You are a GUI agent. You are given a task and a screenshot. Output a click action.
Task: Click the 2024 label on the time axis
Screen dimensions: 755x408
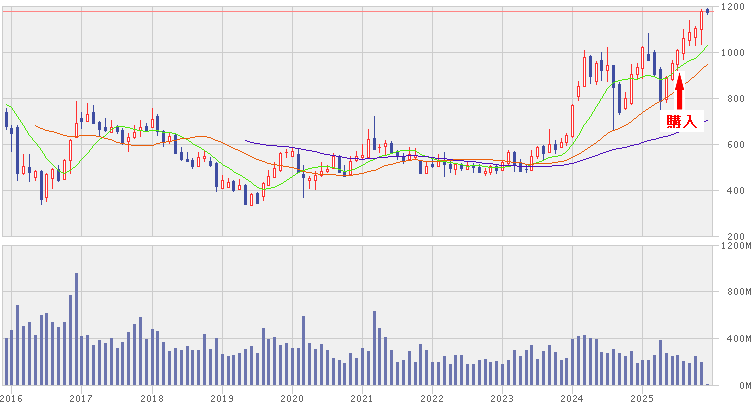point(572,397)
